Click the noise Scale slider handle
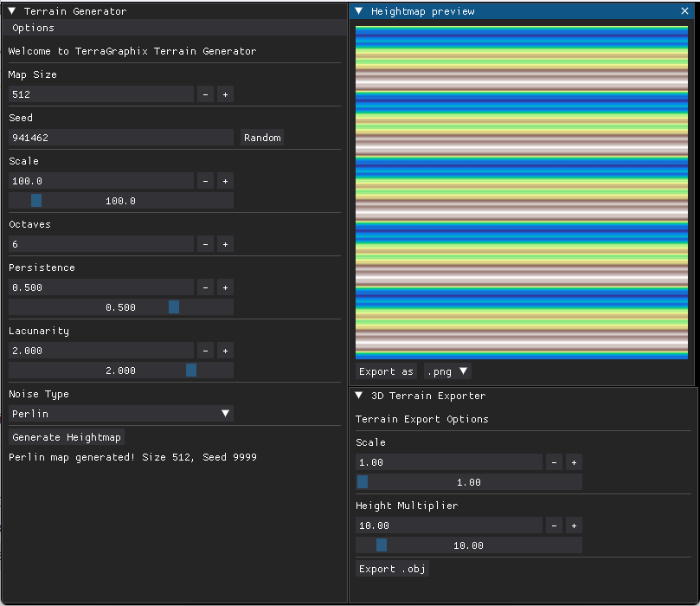The image size is (700, 606). point(36,201)
